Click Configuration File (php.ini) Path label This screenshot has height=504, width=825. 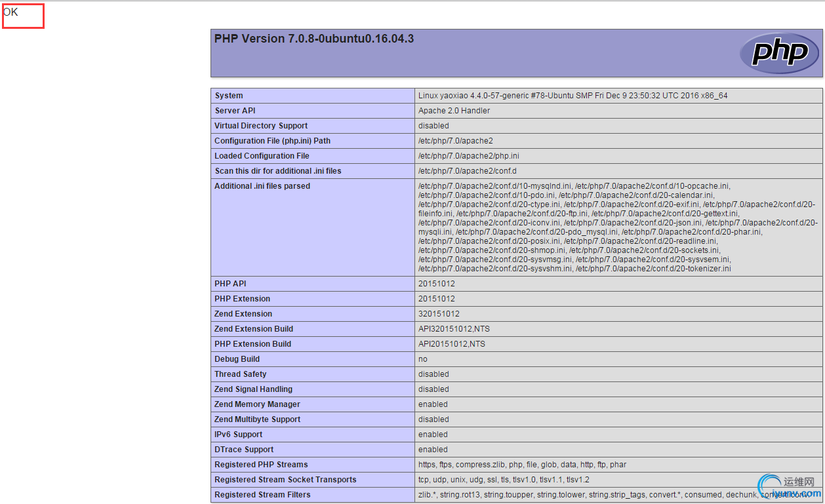(272, 141)
